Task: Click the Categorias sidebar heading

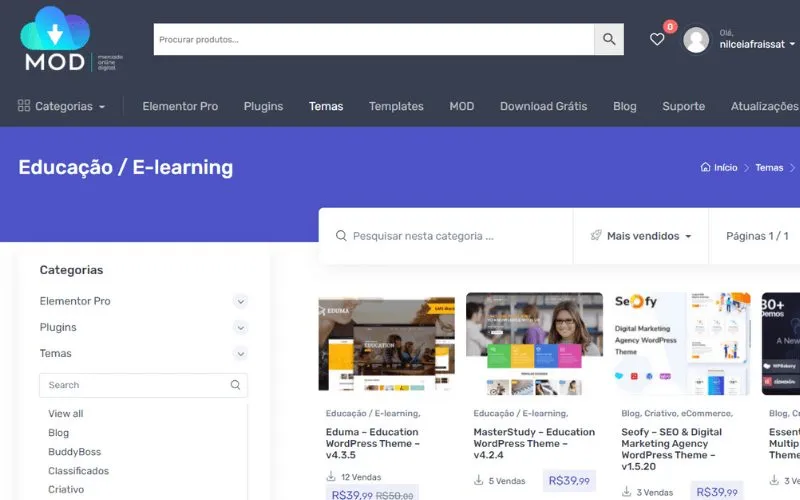Action: coord(71,270)
